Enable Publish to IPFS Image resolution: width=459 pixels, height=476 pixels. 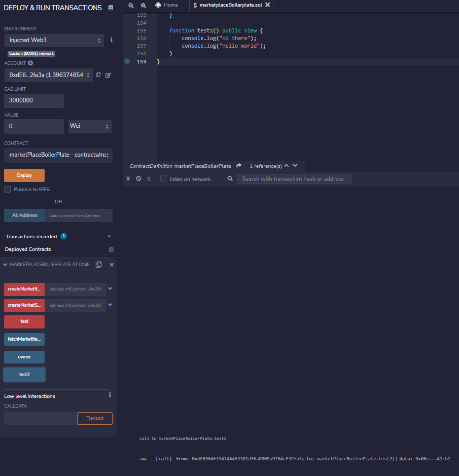coord(7,189)
